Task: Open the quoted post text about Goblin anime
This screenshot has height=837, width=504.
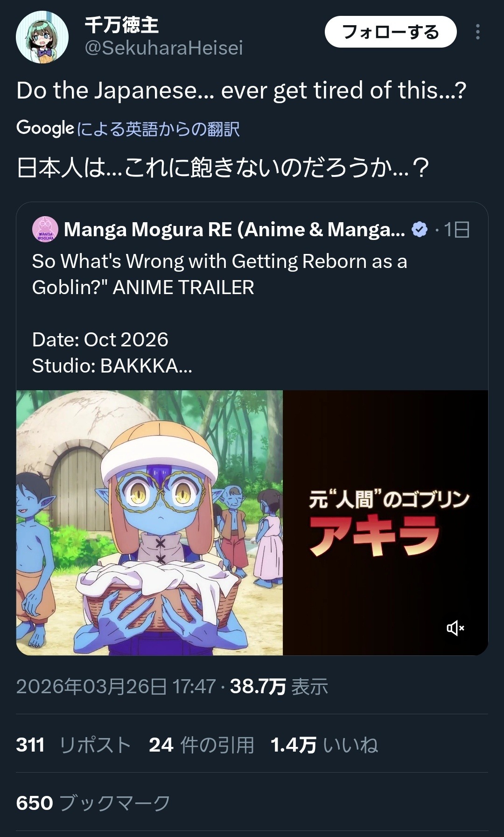Action: tap(219, 274)
